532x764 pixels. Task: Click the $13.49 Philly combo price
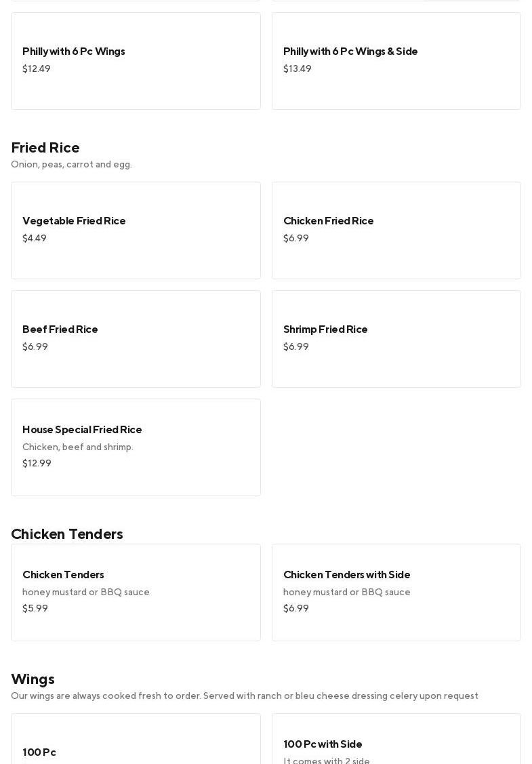298,68
